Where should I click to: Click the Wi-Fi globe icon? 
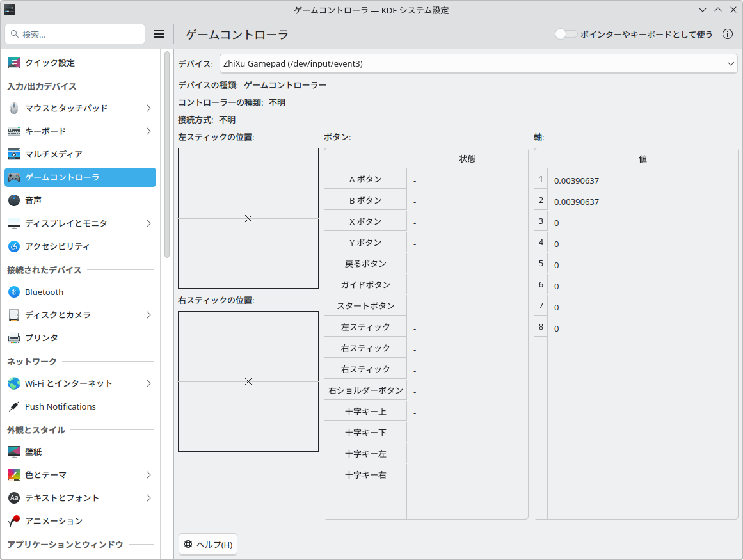click(14, 383)
